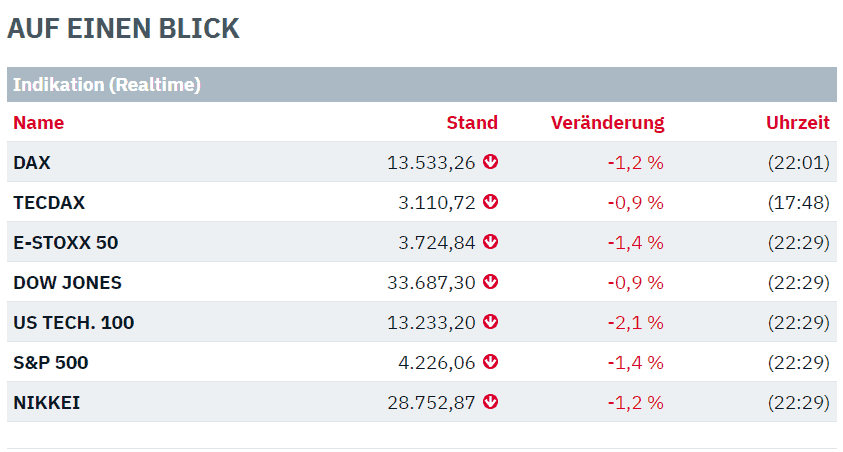Sort by the Name column header
The image size is (843, 452).
(39, 123)
